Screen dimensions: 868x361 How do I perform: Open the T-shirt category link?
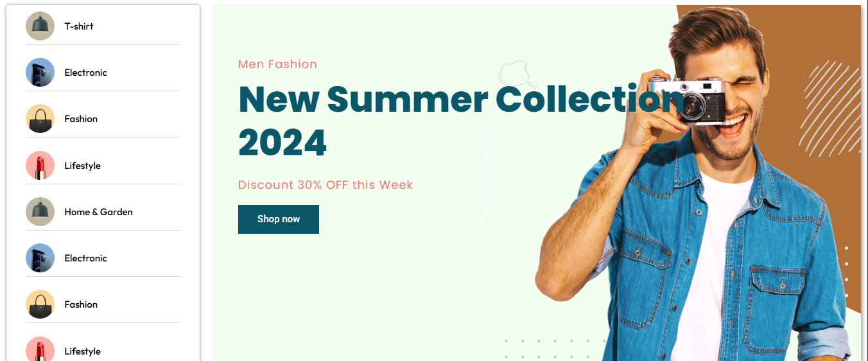(x=79, y=26)
